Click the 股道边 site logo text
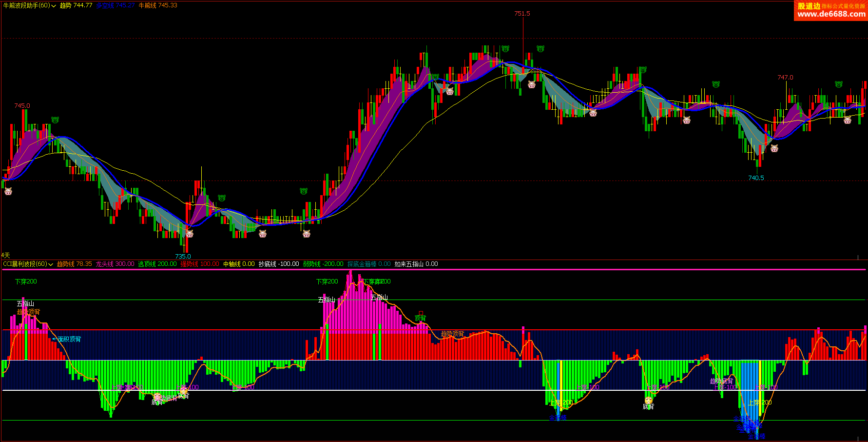This screenshot has width=868, height=442. (x=809, y=6)
